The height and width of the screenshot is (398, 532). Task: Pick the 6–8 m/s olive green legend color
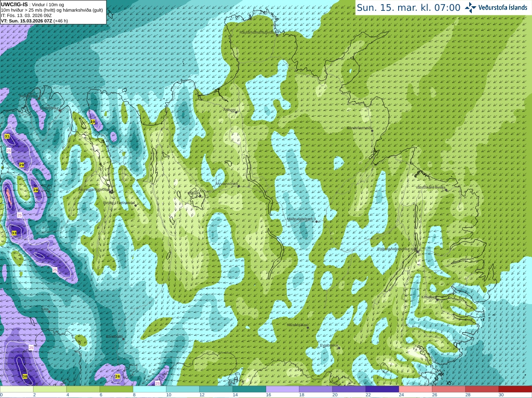[x=116, y=389]
